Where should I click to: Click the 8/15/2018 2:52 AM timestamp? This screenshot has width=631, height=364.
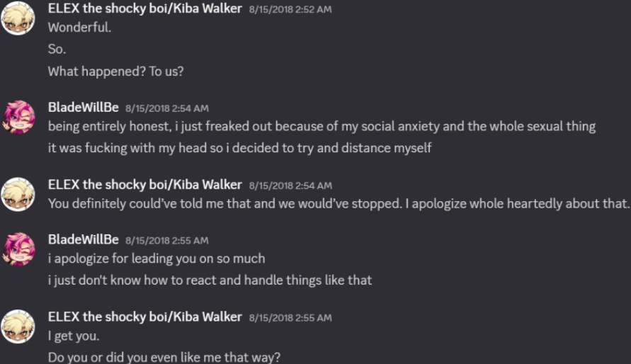pos(290,10)
